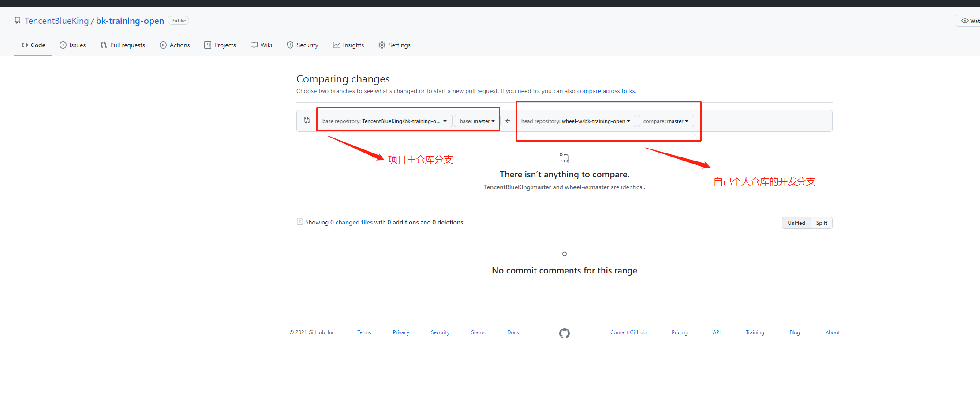Click the pull request icon above 'There isn't anything to compare'
Screen dimensions: 980x396
pyautogui.click(x=565, y=157)
